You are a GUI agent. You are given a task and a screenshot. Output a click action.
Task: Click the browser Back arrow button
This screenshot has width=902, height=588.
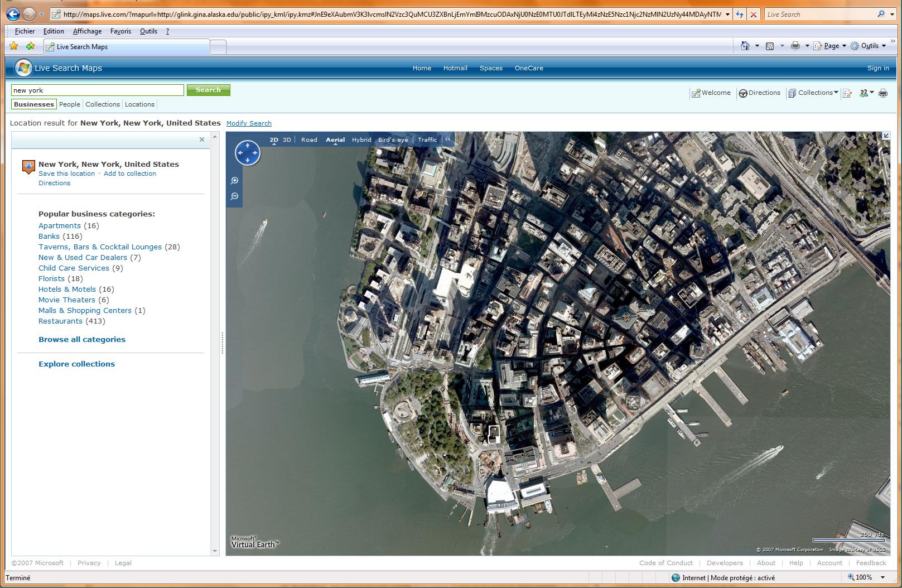[x=13, y=14]
